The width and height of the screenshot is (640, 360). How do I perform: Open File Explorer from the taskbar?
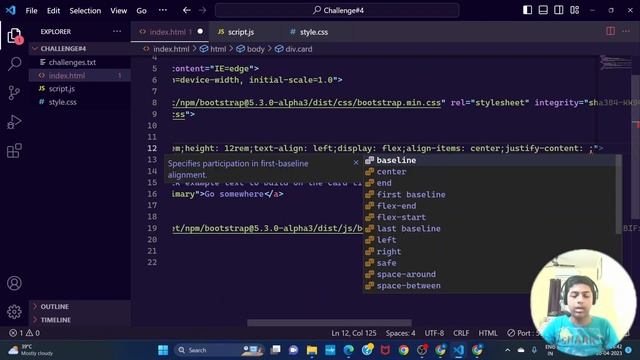tap(312, 350)
